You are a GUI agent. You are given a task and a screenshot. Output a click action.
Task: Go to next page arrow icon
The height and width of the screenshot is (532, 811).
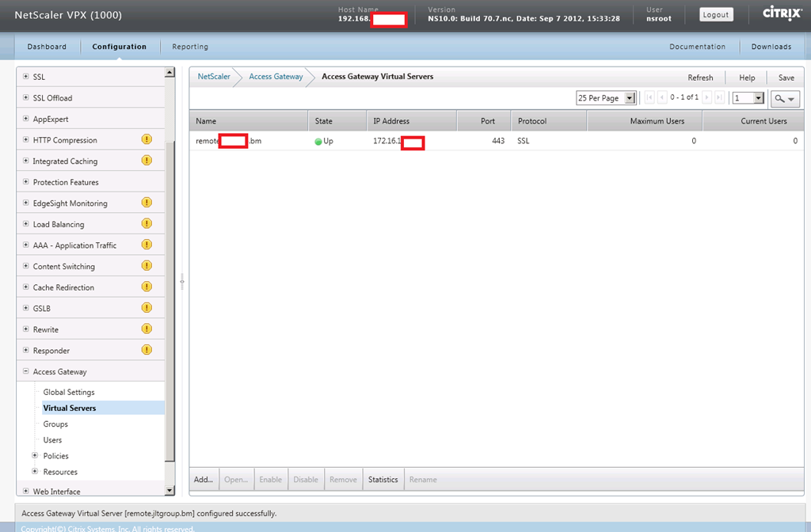[706, 97]
